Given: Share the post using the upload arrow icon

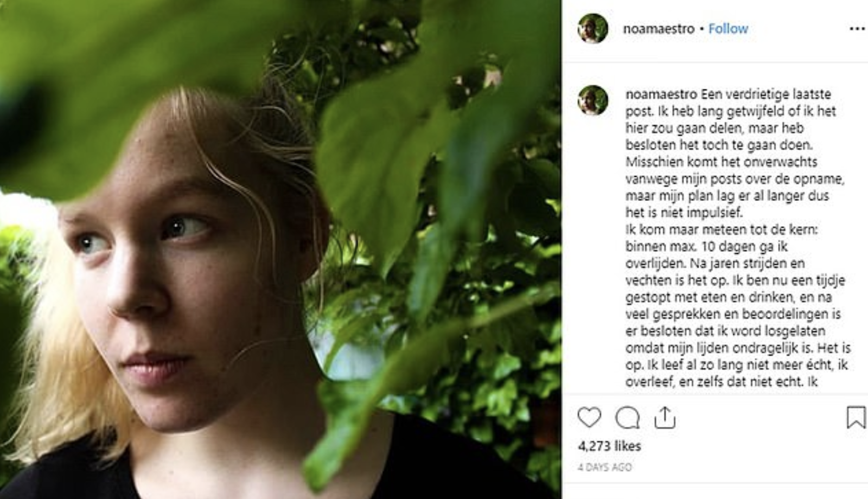Looking at the screenshot, I should [x=665, y=418].
